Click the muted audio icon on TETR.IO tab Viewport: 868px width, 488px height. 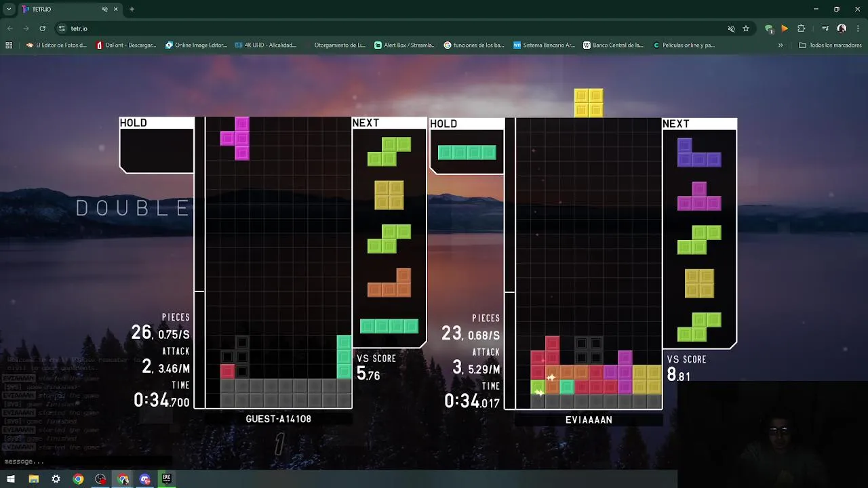(104, 9)
